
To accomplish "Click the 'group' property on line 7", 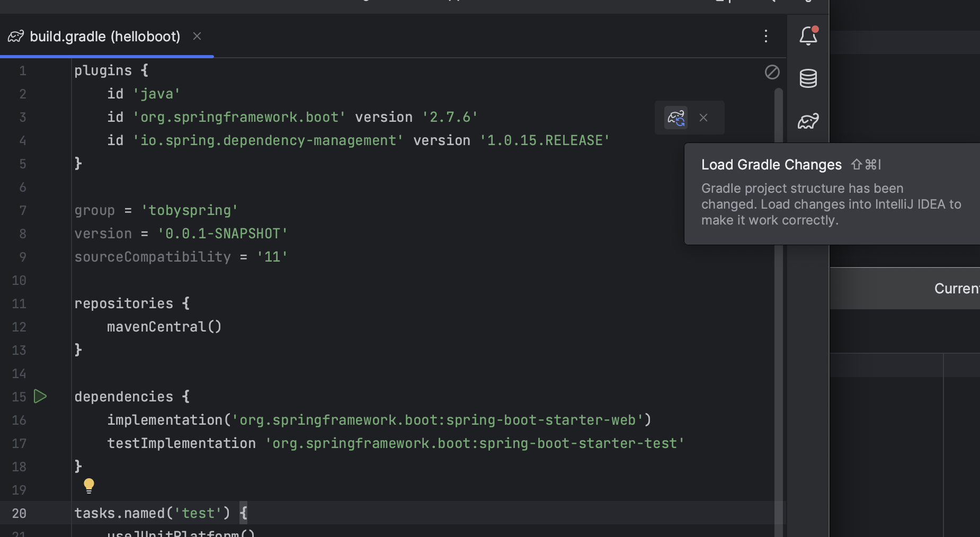I will tap(94, 210).
